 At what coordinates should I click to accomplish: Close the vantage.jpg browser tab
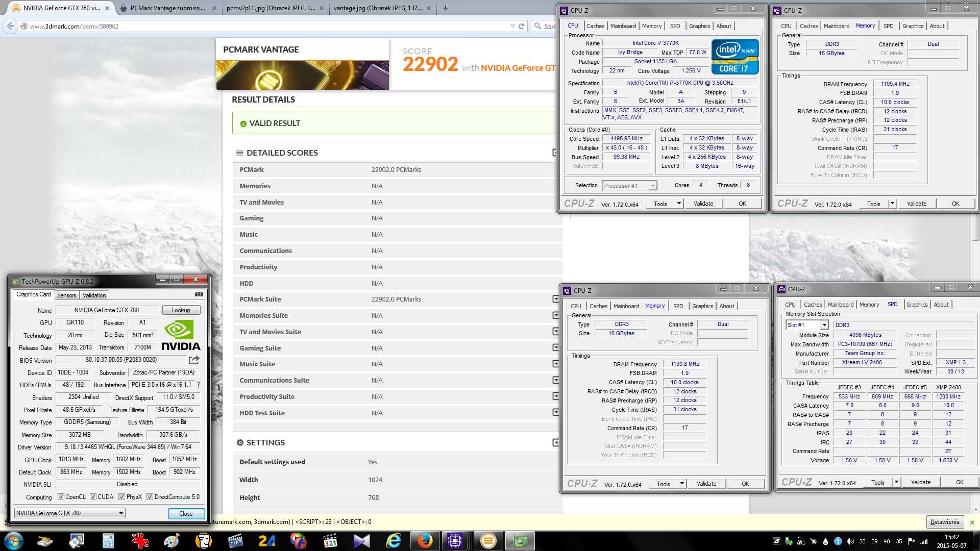click(429, 8)
